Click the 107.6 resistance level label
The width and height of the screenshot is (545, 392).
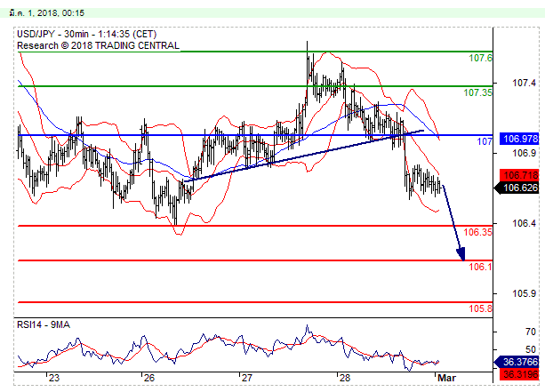tap(480, 59)
